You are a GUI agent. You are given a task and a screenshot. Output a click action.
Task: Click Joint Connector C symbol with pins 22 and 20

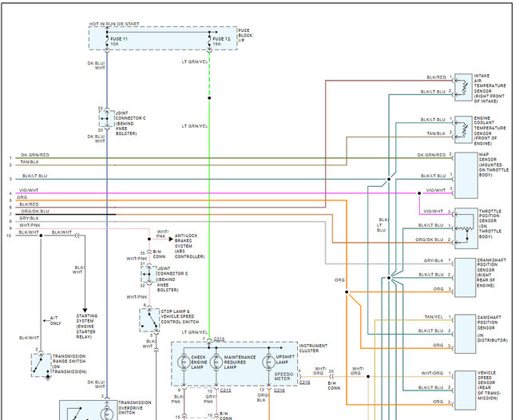pyautogui.click(x=107, y=119)
